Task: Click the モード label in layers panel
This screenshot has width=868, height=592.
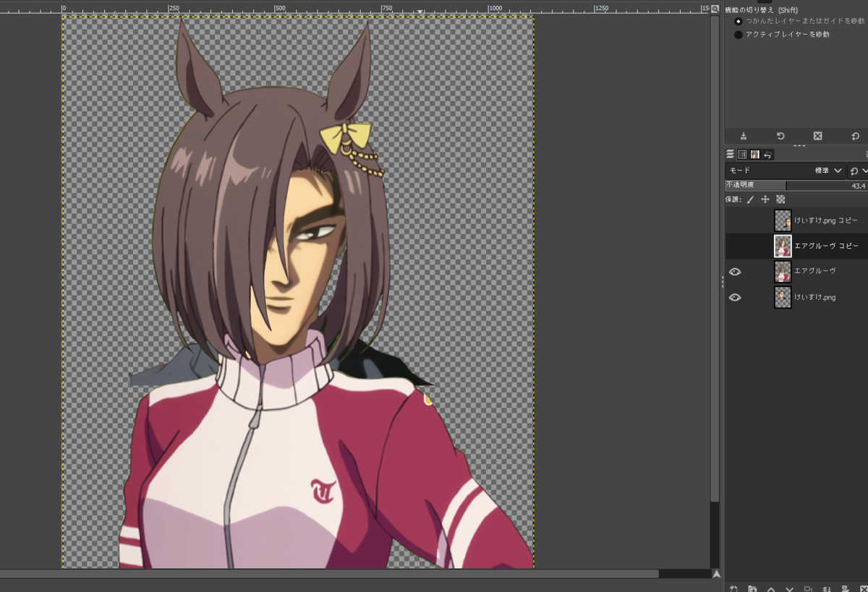Action: (x=740, y=171)
